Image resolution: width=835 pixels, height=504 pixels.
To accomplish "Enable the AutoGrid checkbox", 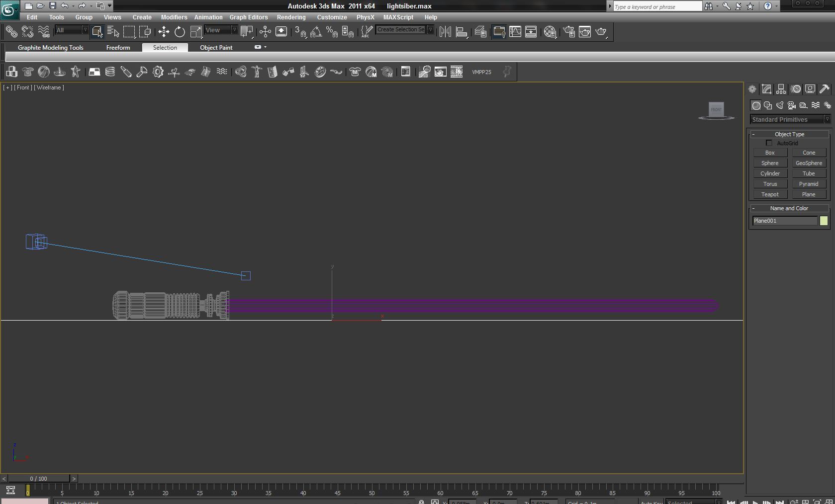I will [x=769, y=143].
